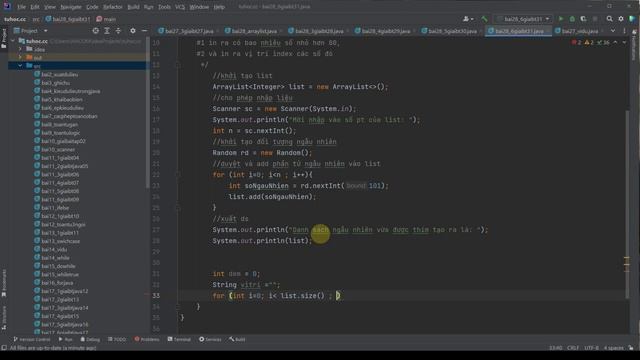The width and height of the screenshot is (640, 360).
Task: Switch to bai27_3giaibt27.java tab
Action: [189, 31]
